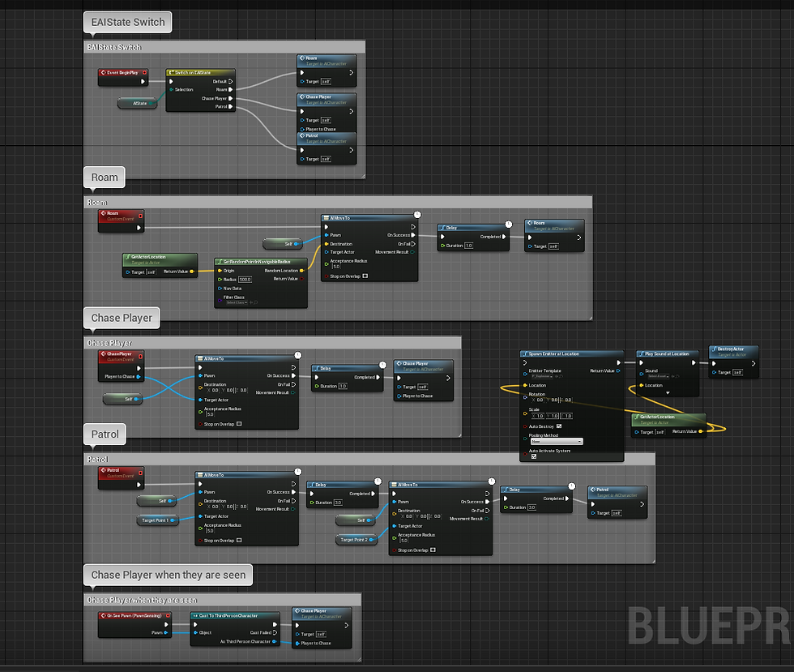Click the Completed pin on Roam's Delay node
This screenshot has width=794, height=672.
(x=504, y=237)
